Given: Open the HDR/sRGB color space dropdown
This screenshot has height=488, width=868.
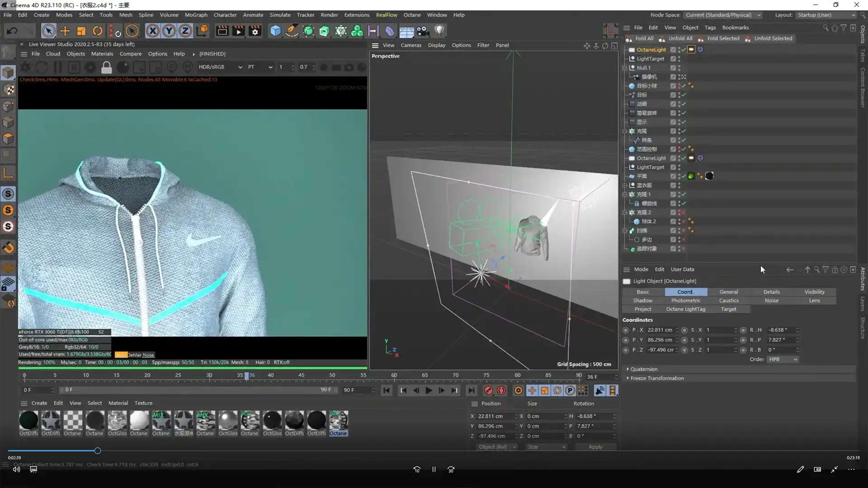Looking at the screenshot, I should click(220, 67).
